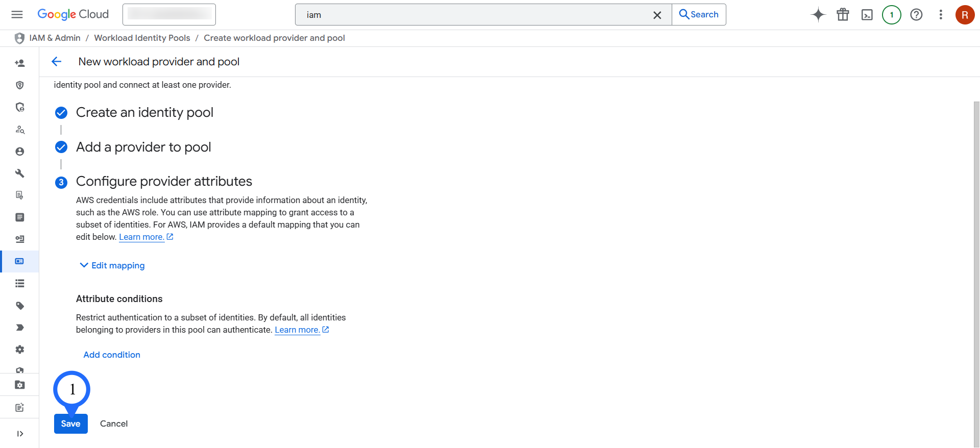Image resolution: width=980 pixels, height=448 pixels.
Task: Open the project selector dropdown
Action: click(x=169, y=14)
